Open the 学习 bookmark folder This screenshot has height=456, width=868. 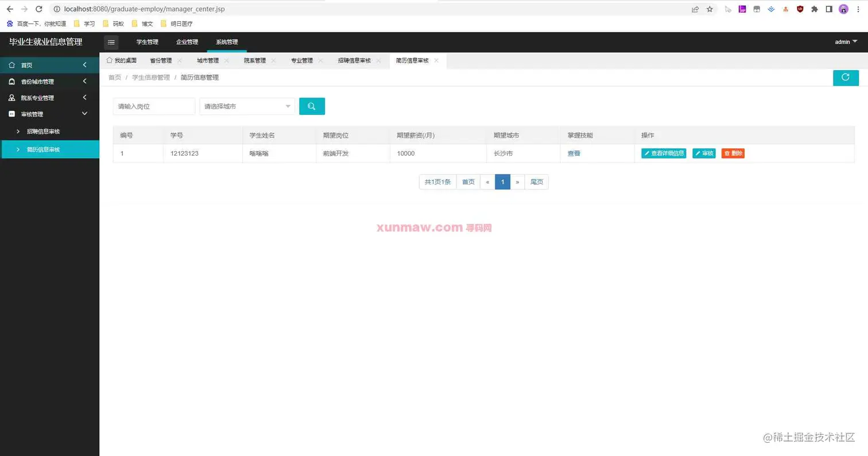(x=84, y=24)
